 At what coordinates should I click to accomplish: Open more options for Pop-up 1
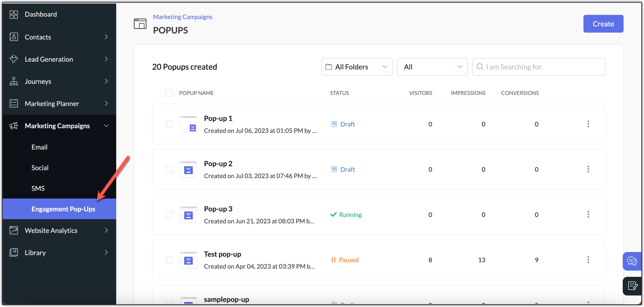click(x=588, y=124)
